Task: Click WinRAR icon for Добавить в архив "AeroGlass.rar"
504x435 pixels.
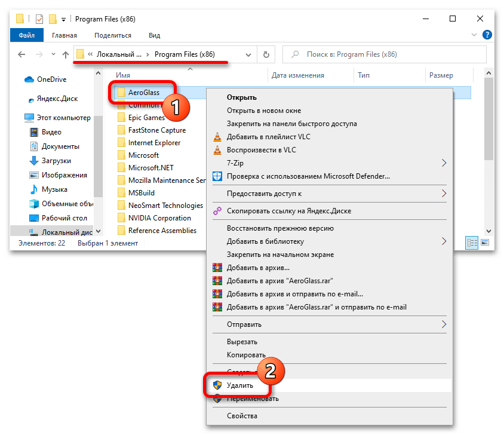Action: click(x=217, y=281)
